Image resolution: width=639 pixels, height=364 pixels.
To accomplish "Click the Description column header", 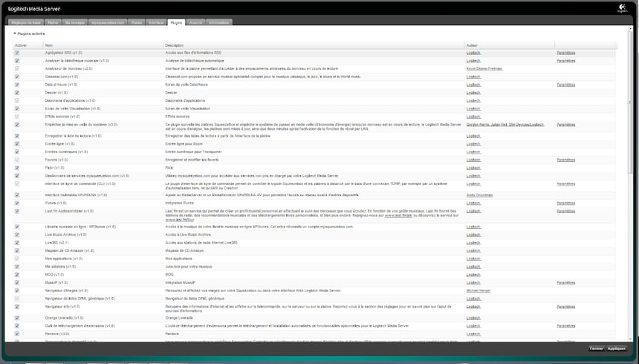I will pos(314,45).
